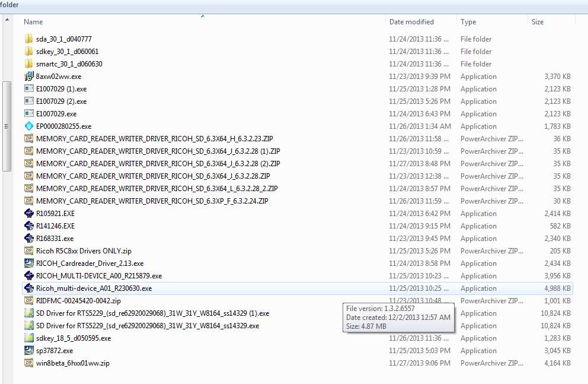588x384 pixels.
Task: Click the win8beta_6hxx01ww.zip icon
Action: point(29,363)
